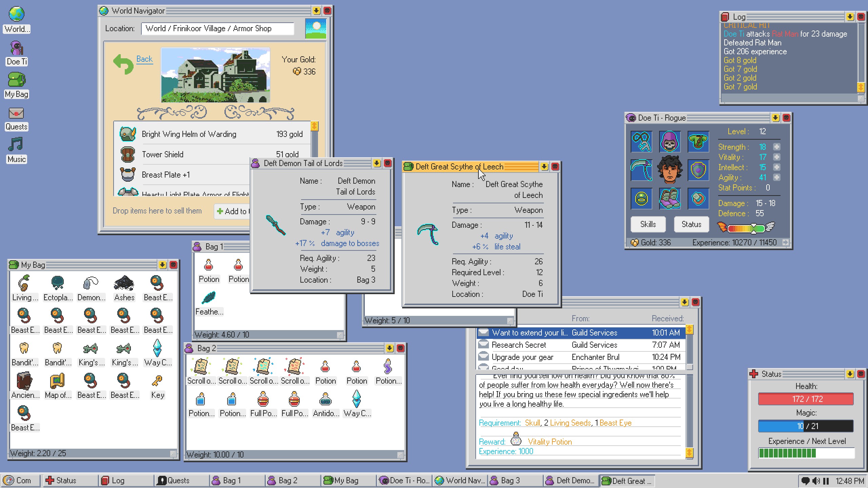Click the alignment meter under Status button

coord(746,228)
